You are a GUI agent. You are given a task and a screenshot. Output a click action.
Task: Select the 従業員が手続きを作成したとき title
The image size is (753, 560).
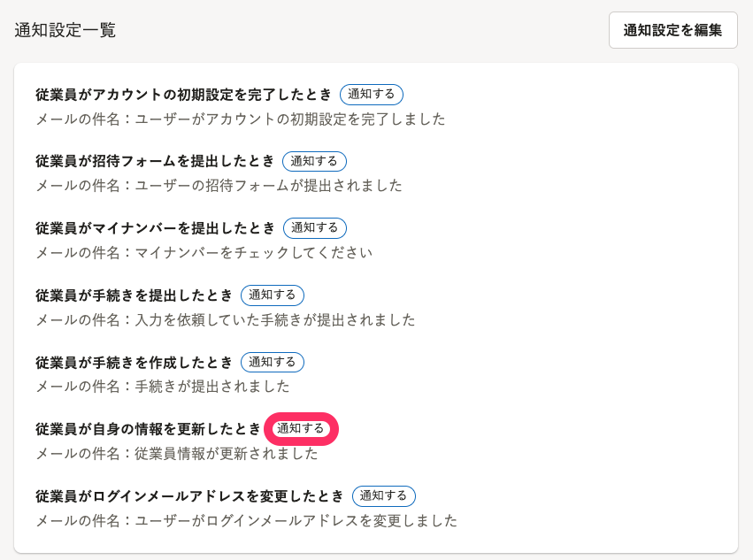click(134, 363)
